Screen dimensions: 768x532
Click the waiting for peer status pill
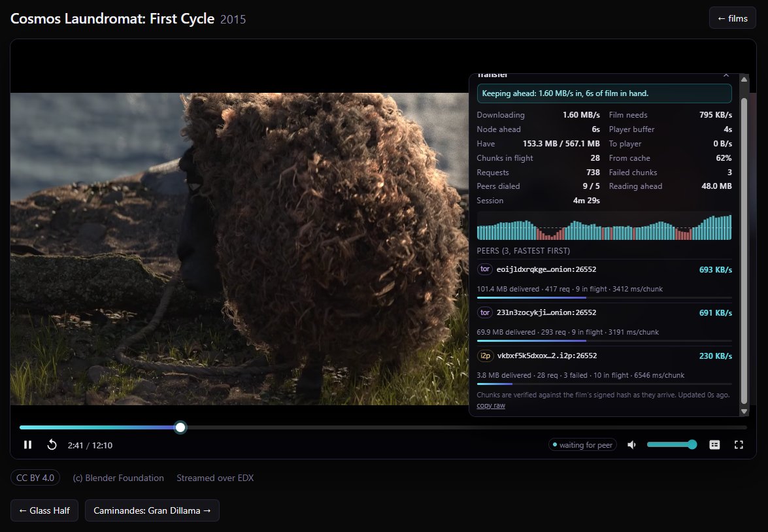582,445
